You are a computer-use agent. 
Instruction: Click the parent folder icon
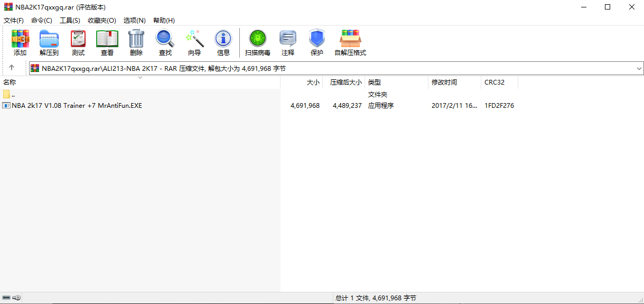coord(6,94)
